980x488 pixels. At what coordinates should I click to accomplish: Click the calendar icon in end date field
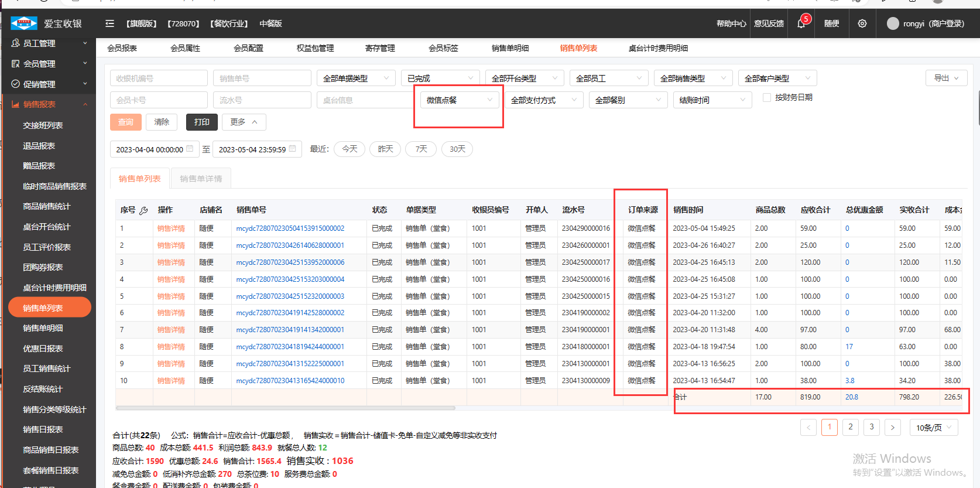point(293,149)
